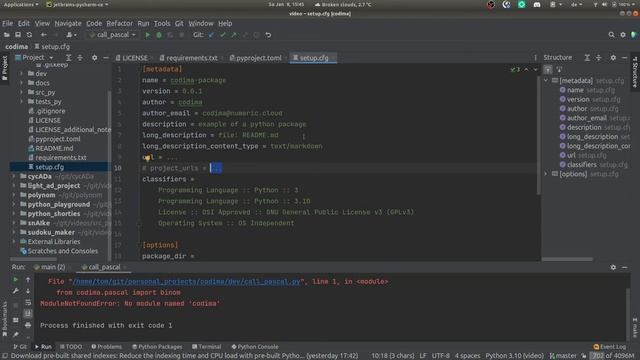Open the Terminal tool window
This screenshot has height=360, width=640.
pos(207,347)
